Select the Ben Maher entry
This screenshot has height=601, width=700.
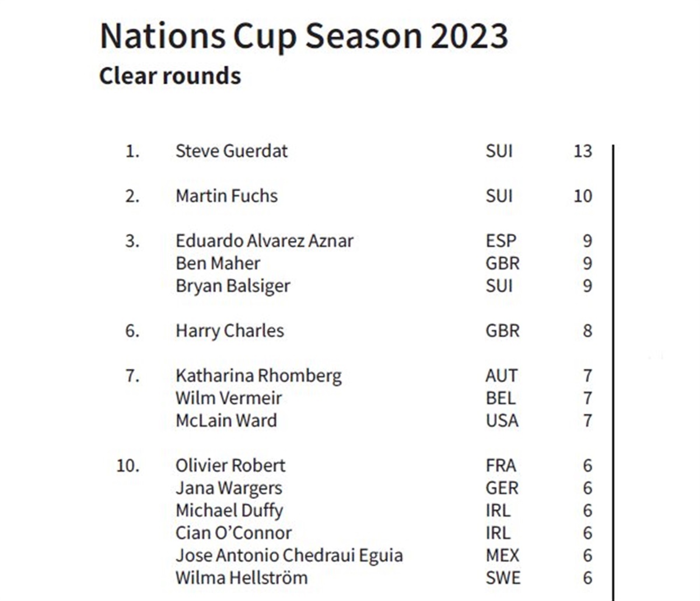[218, 263]
